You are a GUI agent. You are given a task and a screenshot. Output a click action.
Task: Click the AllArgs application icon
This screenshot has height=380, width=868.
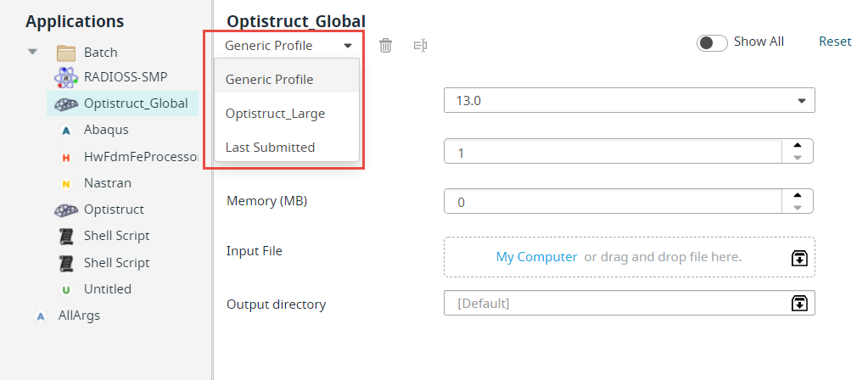pyautogui.click(x=40, y=316)
